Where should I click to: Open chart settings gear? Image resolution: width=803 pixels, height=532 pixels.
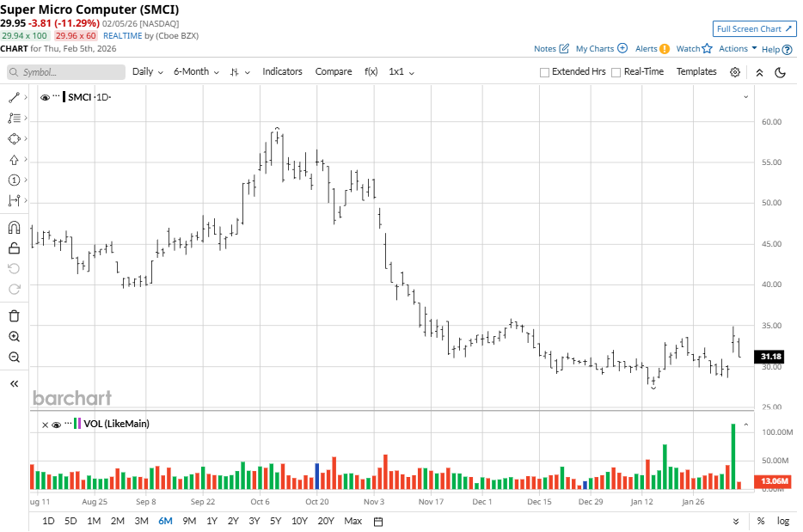[735, 72]
